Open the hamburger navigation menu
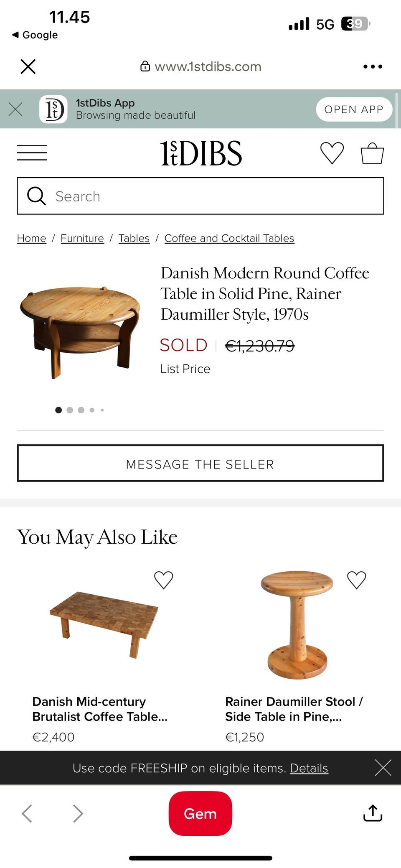This screenshot has width=401, height=868. pyautogui.click(x=32, y=153)
